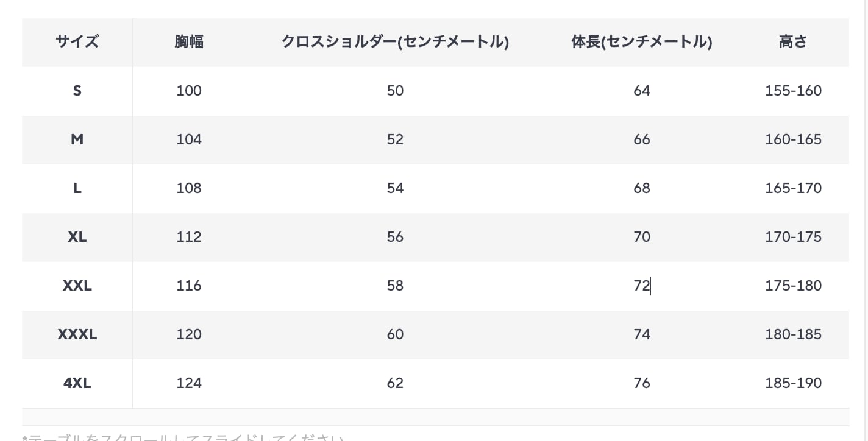The image size is (868, 441).
Task: Select the クロスショルダー(センチメートル) header
Action: [395, 42]
